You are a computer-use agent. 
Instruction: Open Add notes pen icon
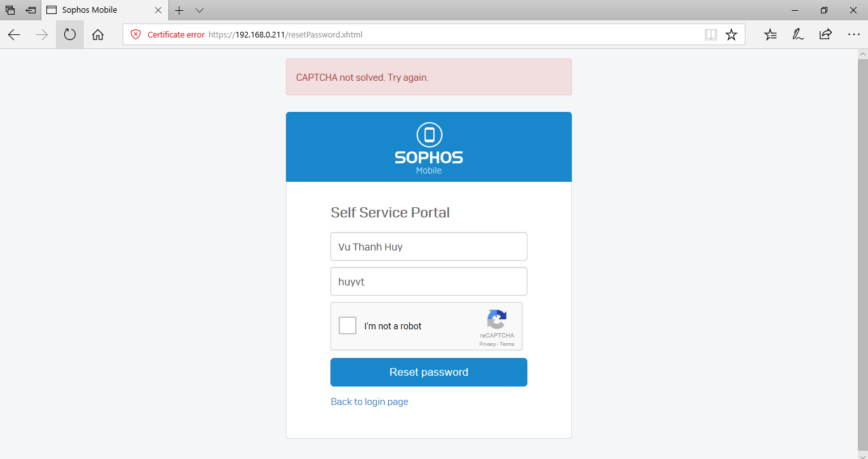[798, 34]
